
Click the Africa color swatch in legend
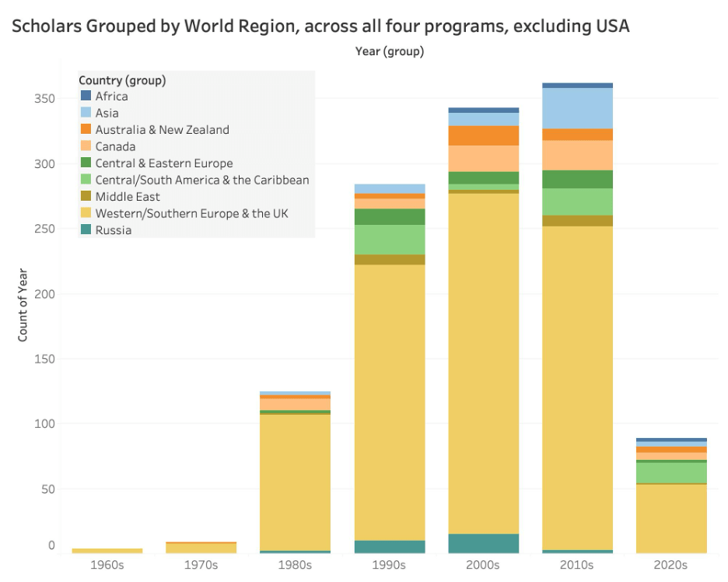tap(86, 96)
